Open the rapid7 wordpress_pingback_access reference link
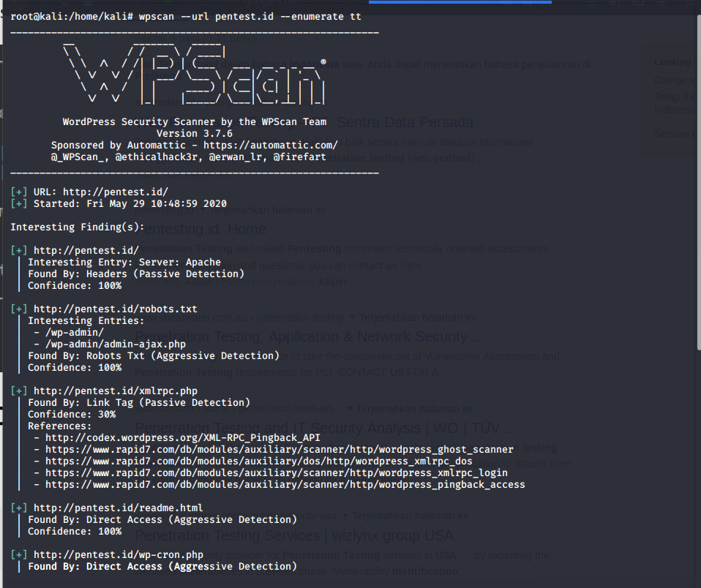 [x=285, y=484]
